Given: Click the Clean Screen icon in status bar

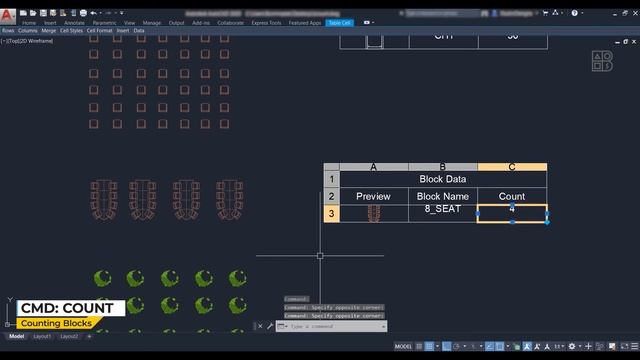Looking at the screenshot, I should [x=624, y=346].
